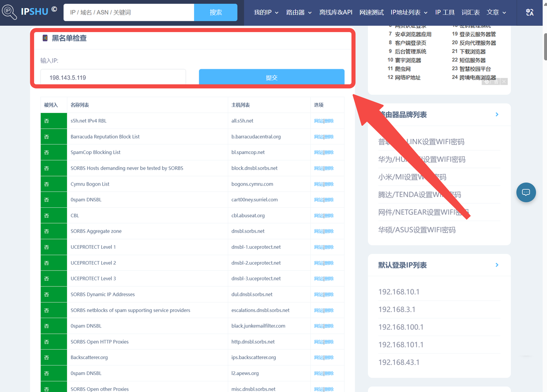The height and width of the screenshot is (392, 547).
Task: Click 网站 link for UCEPROTECT Level 3
Action: pos(319,279)
